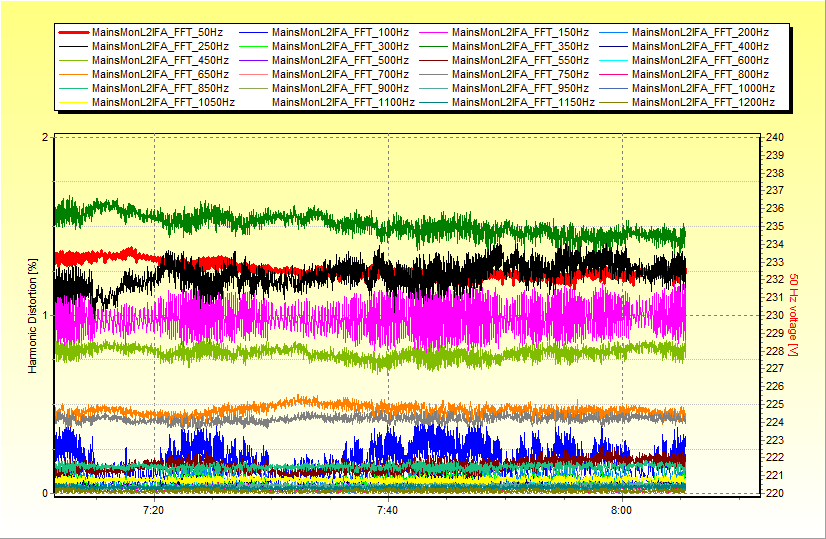Viewport: 826px width, 539px height.
Task: Select the MainsMonL2IFA_FFT_750Hz legend entry
Action: (x=522, y=75)
